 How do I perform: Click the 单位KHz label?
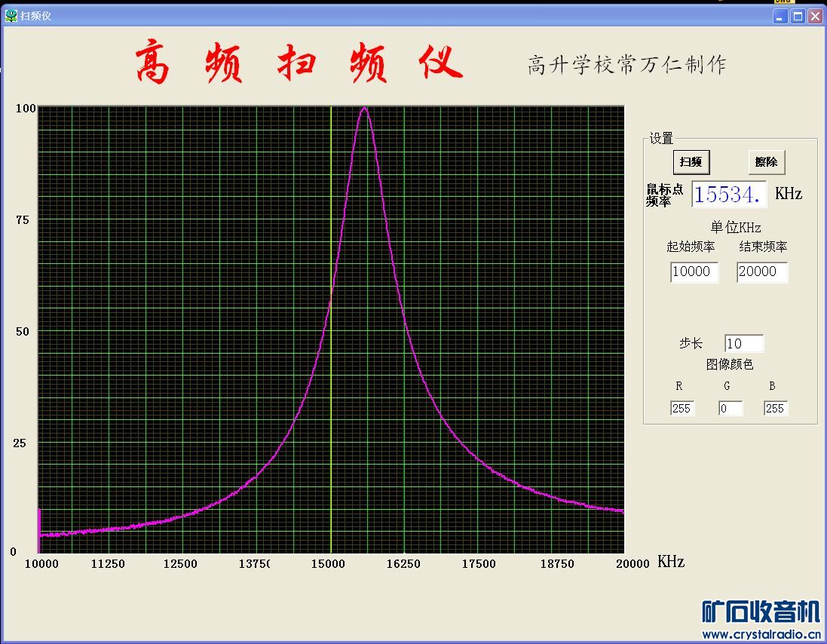pyautogui.click(x=736, y=227)
